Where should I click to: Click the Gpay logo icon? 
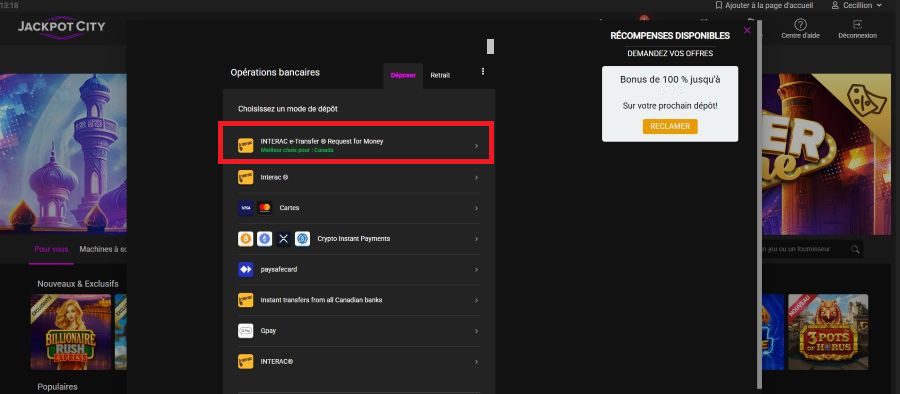pos(246,331)
